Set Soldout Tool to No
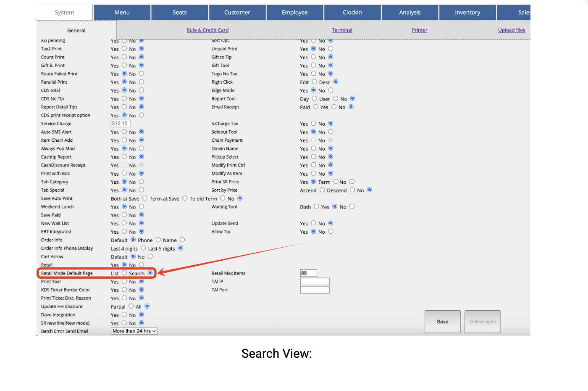The image size is (588, 391). click(x=331, y=132)
